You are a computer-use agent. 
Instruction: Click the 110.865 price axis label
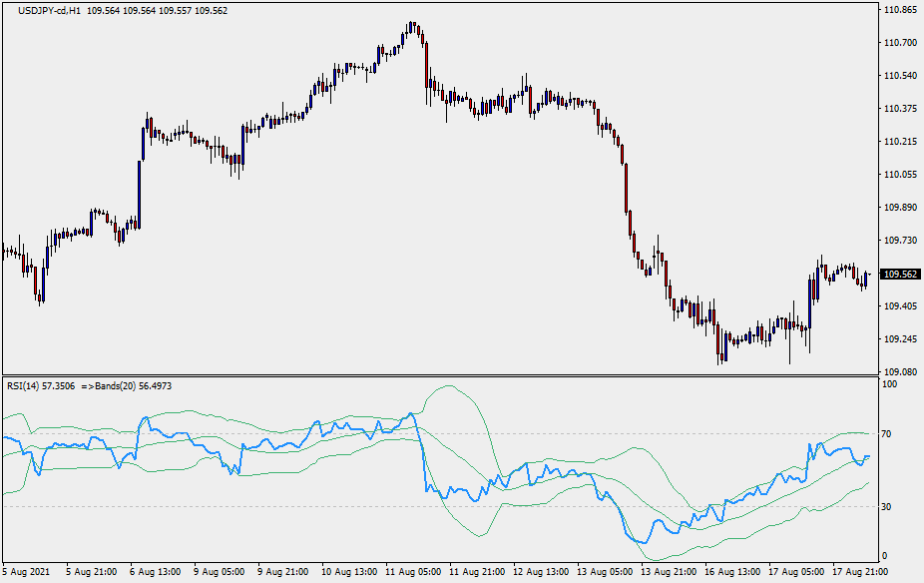pos(901,10)
